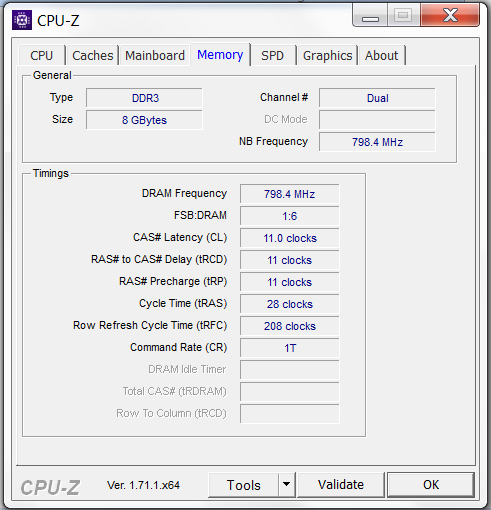Close the CPU-Z window
Viewport: 491px width, 510px height.
pyautogui.click(x=450, y=15)
